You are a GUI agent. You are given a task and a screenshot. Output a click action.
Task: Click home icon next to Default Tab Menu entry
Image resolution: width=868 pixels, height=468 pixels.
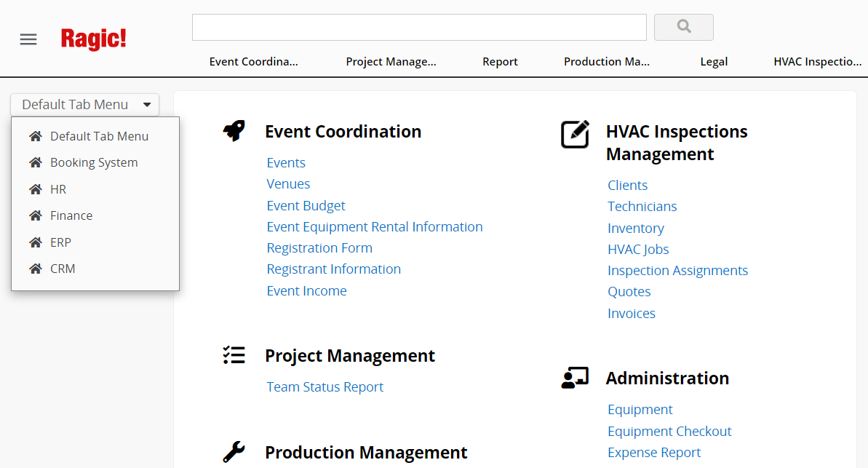pos(36,135)
